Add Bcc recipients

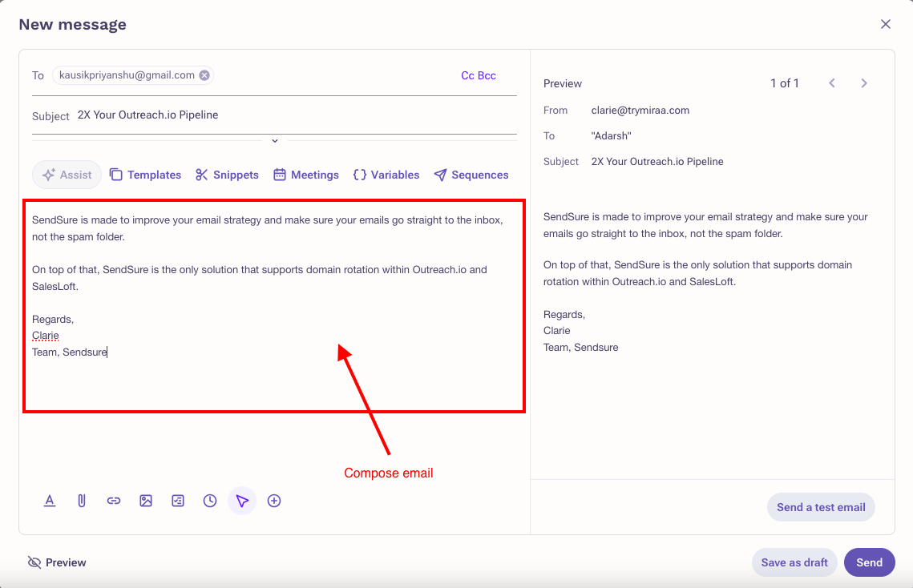tap(487, 75)
